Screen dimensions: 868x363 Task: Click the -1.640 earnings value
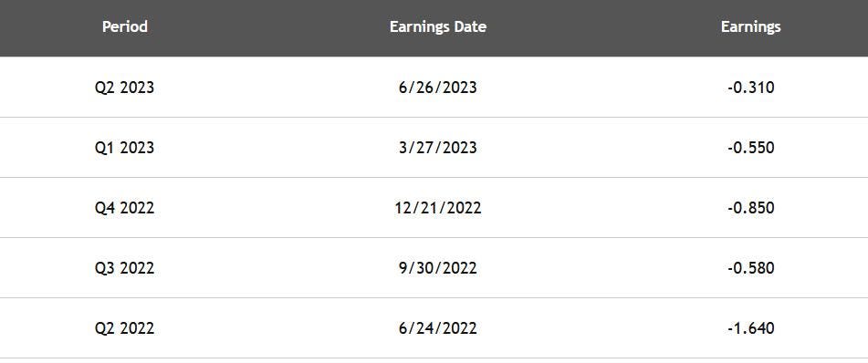[750, 328]
